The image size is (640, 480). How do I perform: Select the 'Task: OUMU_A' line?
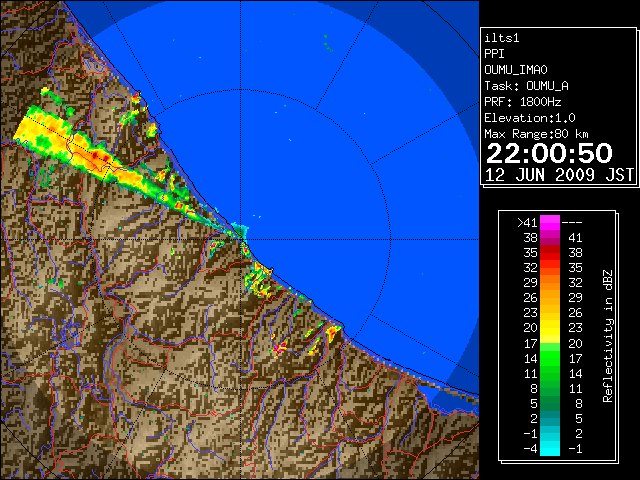[x=526, y=86]
